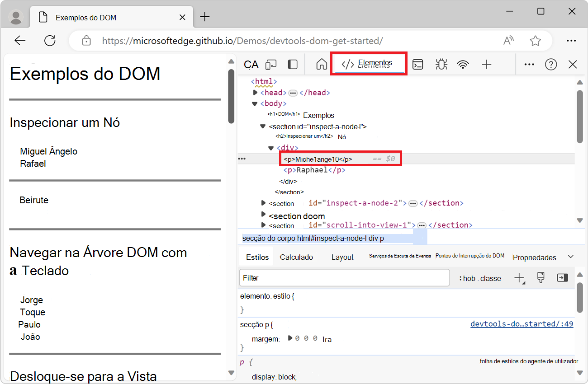Click the new style rule plus icon
The image size is (588, 384).
pos(520,278)
